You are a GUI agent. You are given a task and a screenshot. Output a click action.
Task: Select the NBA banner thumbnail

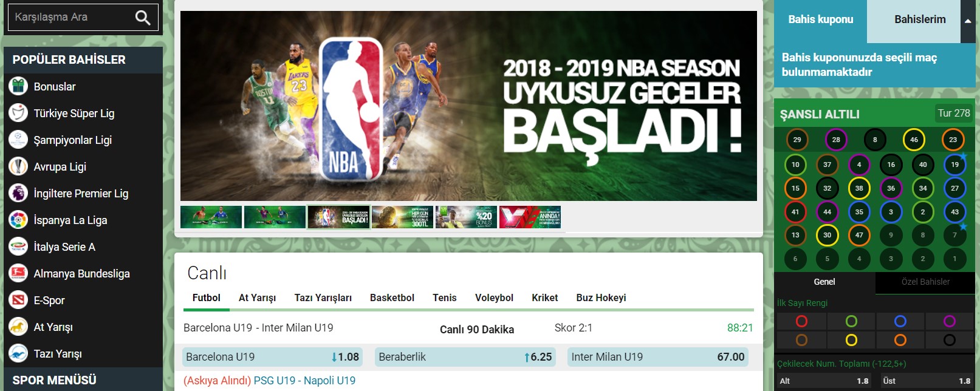pyautogui.click(x=338, y=217)
